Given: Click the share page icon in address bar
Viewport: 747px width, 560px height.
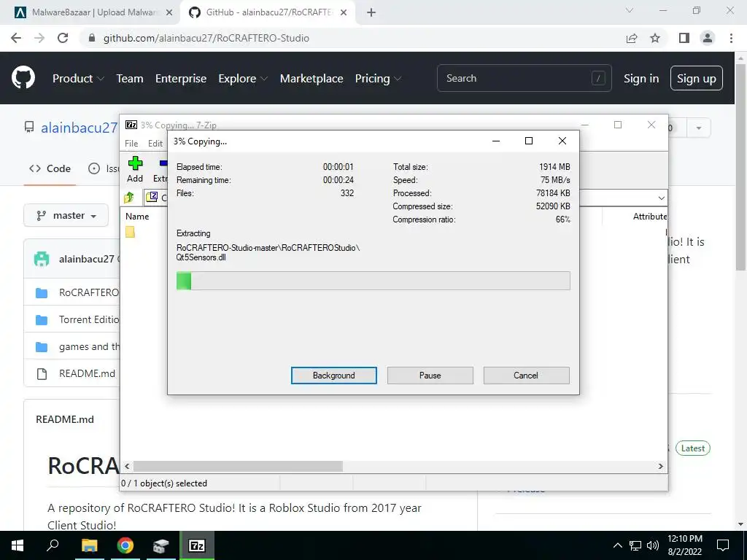Looking at the screenshot, I should tap(632, 38).
